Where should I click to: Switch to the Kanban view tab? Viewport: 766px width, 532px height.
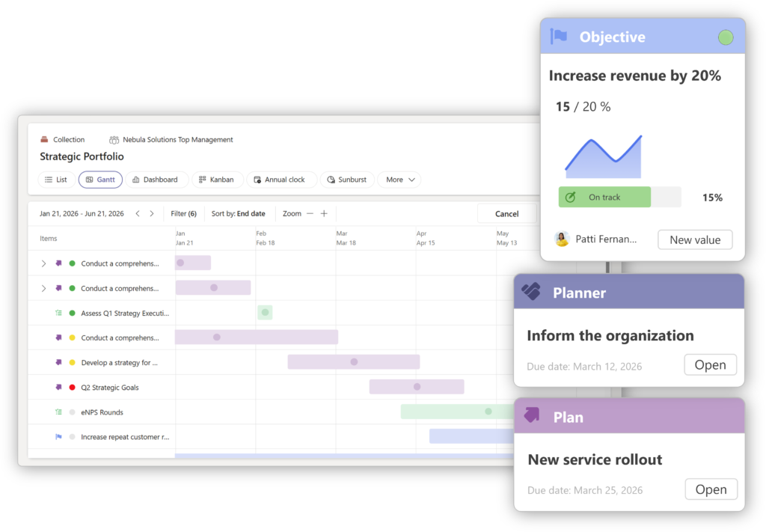216,180
